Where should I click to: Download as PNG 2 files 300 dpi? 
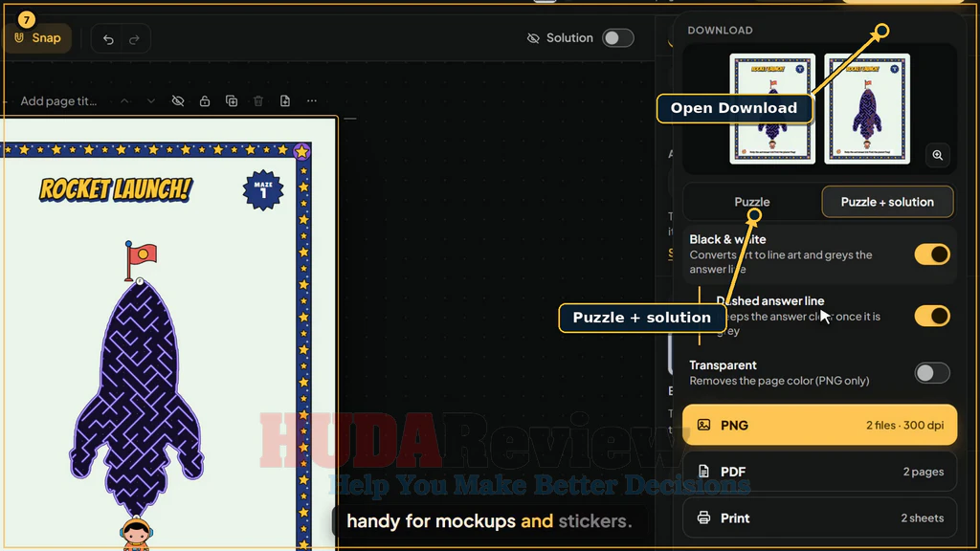tap(819, 425)
